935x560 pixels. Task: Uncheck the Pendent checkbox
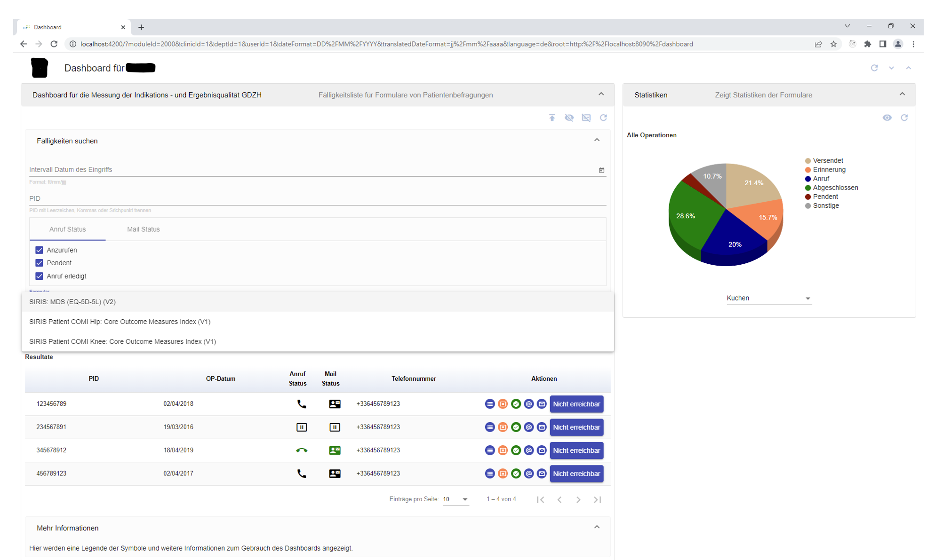pos(39,263)
